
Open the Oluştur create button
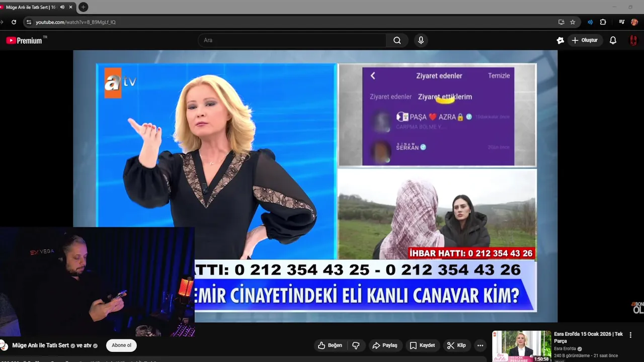585,40
